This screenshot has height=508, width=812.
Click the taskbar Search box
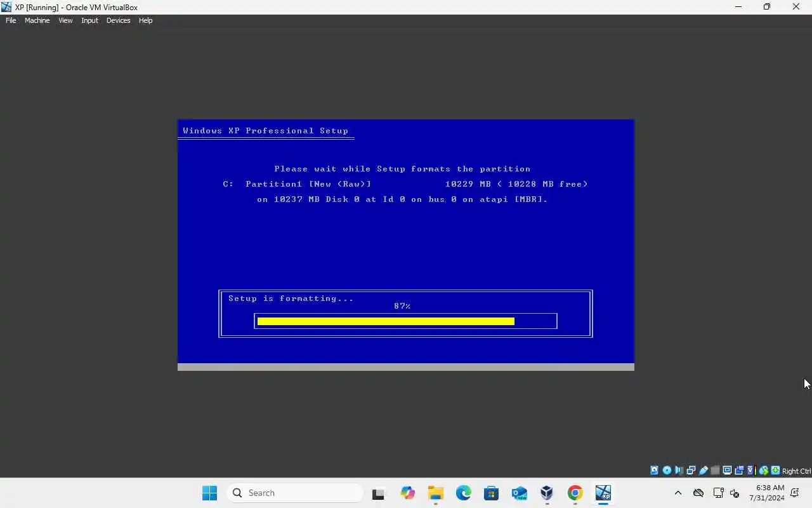tap(295, 493)
